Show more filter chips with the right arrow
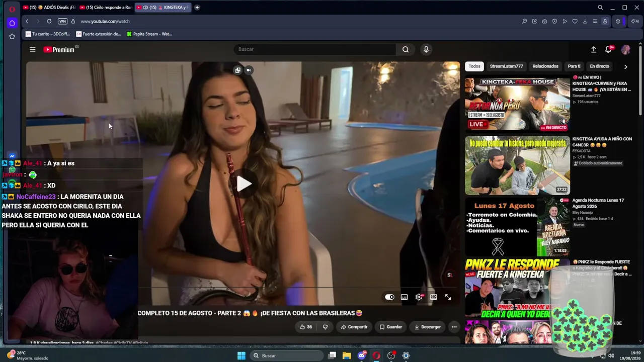Viewport: 644px width, 362px height. click(x=625, y=66)
